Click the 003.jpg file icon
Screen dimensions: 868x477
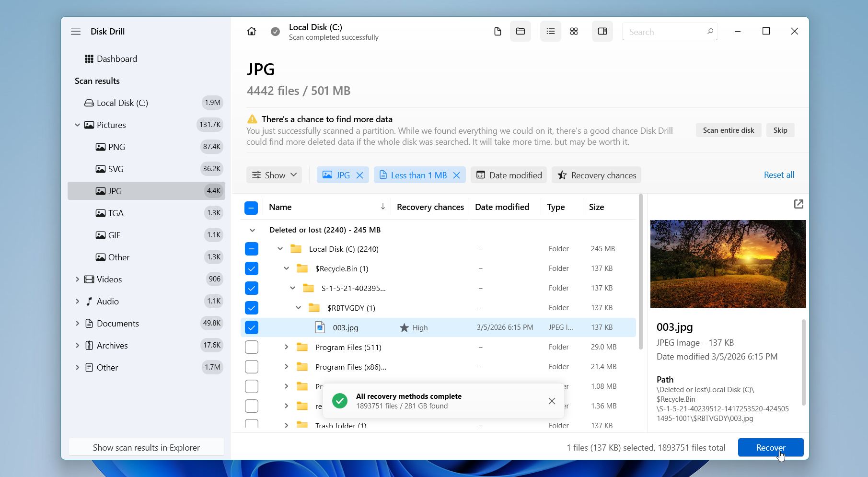click(320, 327)
